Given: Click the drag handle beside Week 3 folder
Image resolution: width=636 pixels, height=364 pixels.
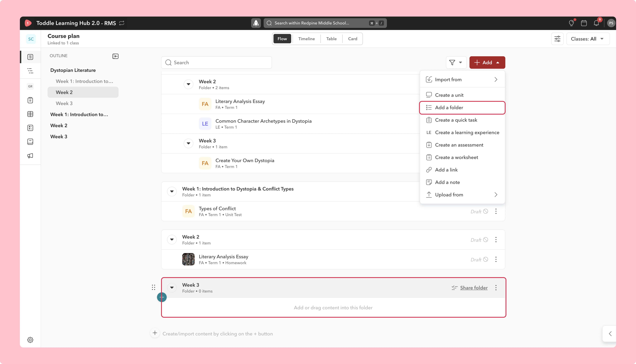Looking at the screenshot, I should click(153, 287).
